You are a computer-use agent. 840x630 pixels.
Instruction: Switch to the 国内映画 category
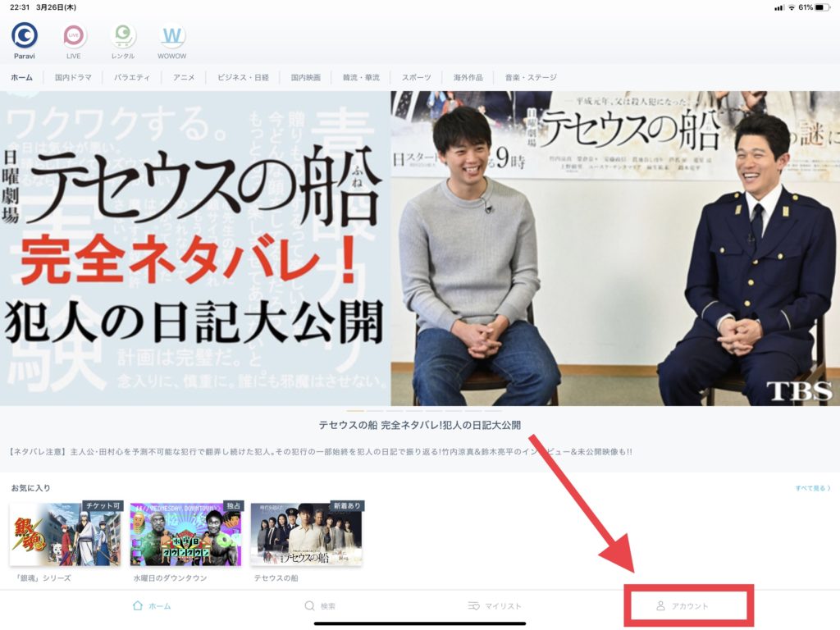coord(306,78)
